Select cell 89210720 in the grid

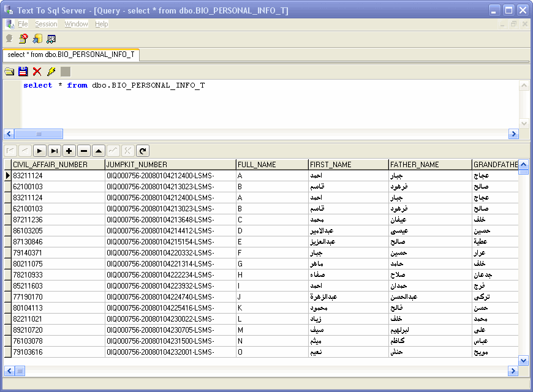(x=58, y=330)
